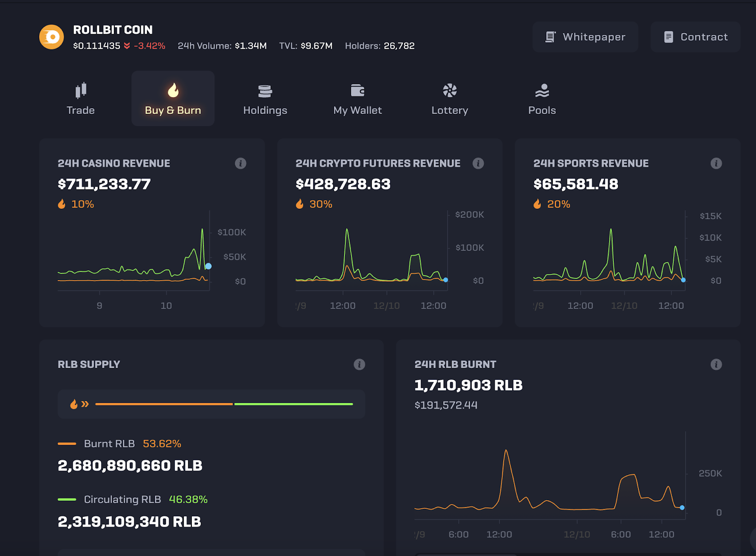
Task: Click the Pools swimmer icon
Action: (x=542, y=90)
